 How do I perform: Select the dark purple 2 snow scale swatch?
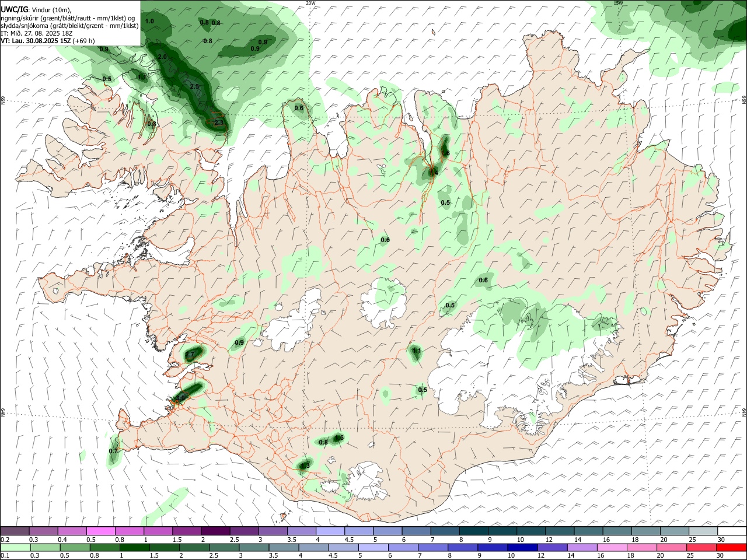coord(215,531)
